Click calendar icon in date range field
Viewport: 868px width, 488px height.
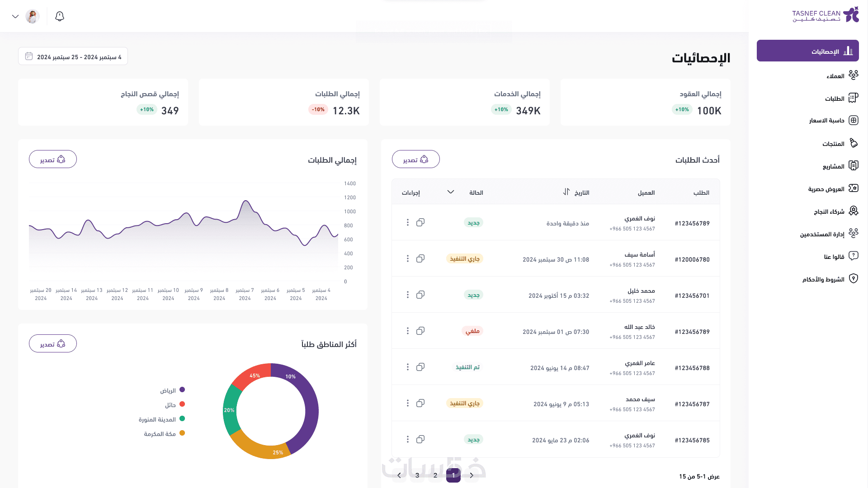(29, 56)
